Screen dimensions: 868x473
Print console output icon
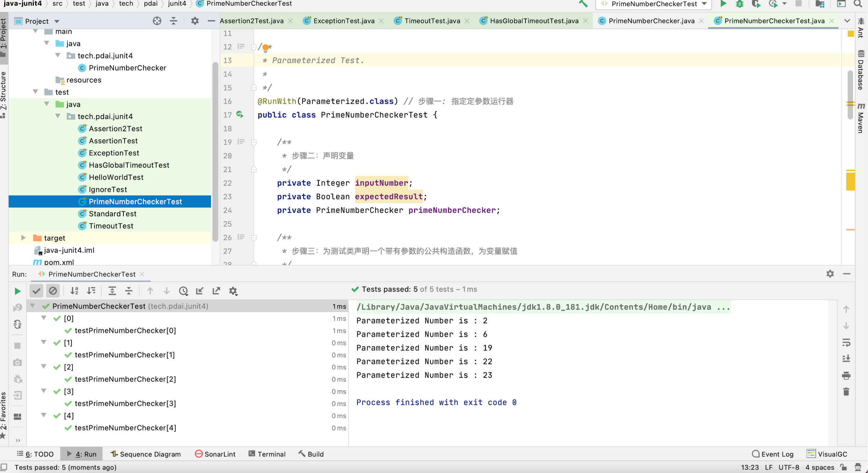coord(846,376)
